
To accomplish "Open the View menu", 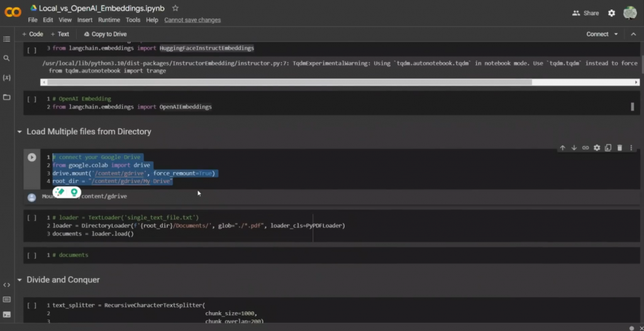I will point(65,19).
